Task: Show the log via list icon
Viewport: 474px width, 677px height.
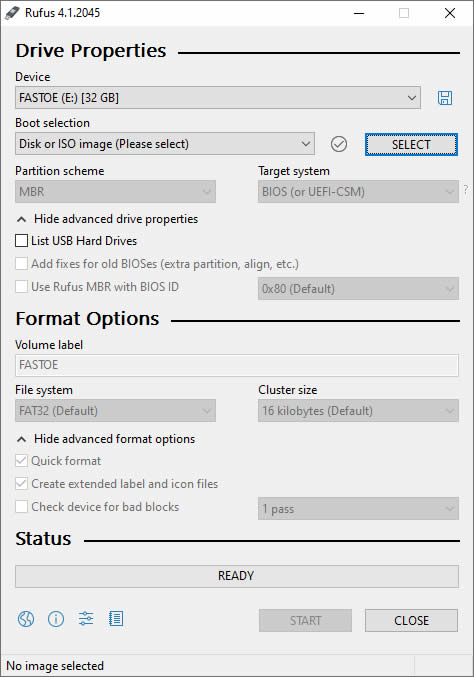Action: [x=116, y=619]
